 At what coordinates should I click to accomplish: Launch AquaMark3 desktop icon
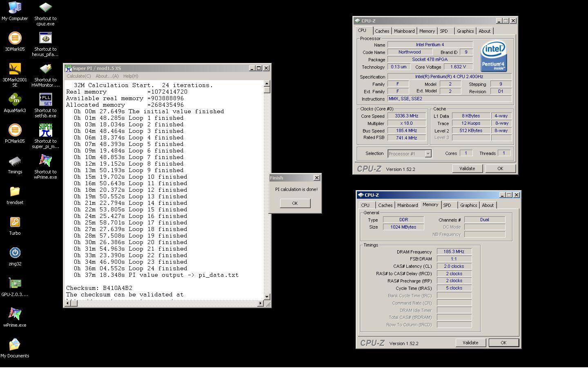tap(15, 99)
